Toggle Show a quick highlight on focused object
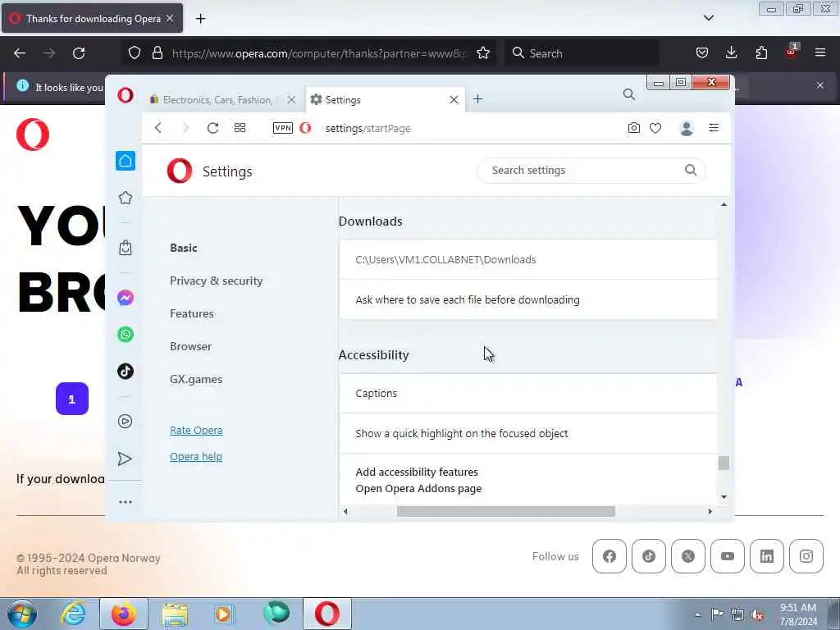Image resolution: width=840 pixels, height=630 pixels. pos(528,433)
